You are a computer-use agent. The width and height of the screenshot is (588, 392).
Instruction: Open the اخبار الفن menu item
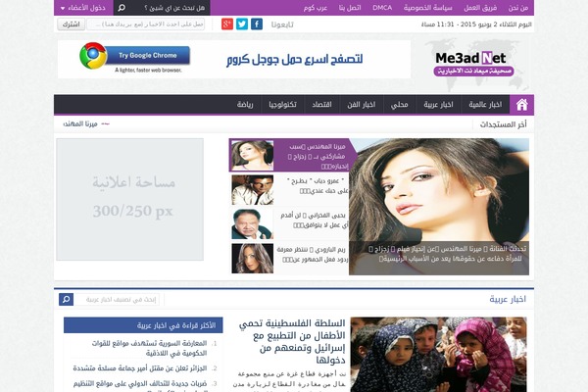pyautogui.click(x=361, y=105)
